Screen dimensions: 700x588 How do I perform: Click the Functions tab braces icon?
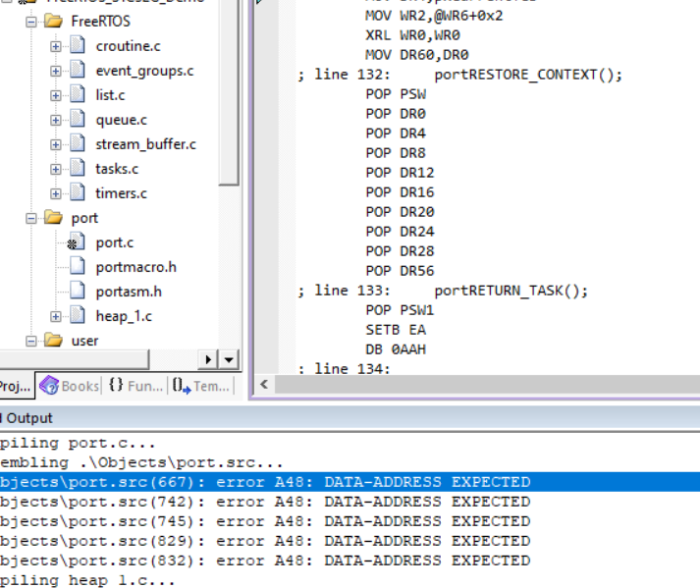tap(116, 385)
